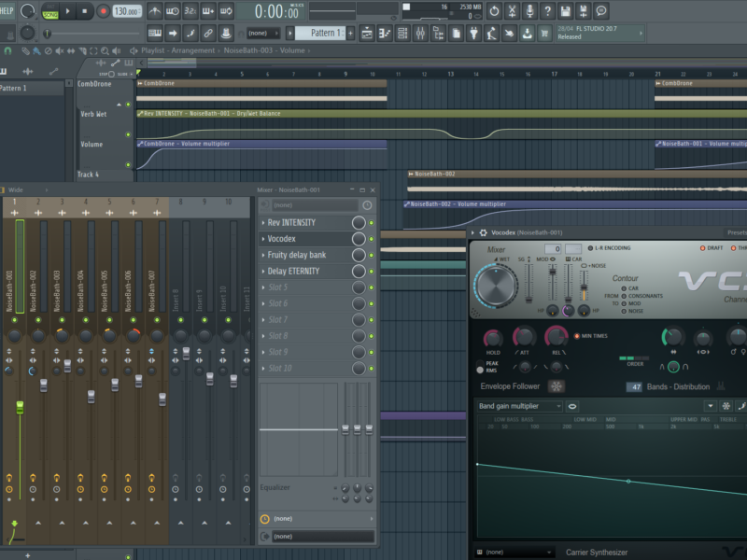Screen dimensions: 747x560
Task: Open the Pattern 1 selector dropdown
Action: [x=327, y=33]
